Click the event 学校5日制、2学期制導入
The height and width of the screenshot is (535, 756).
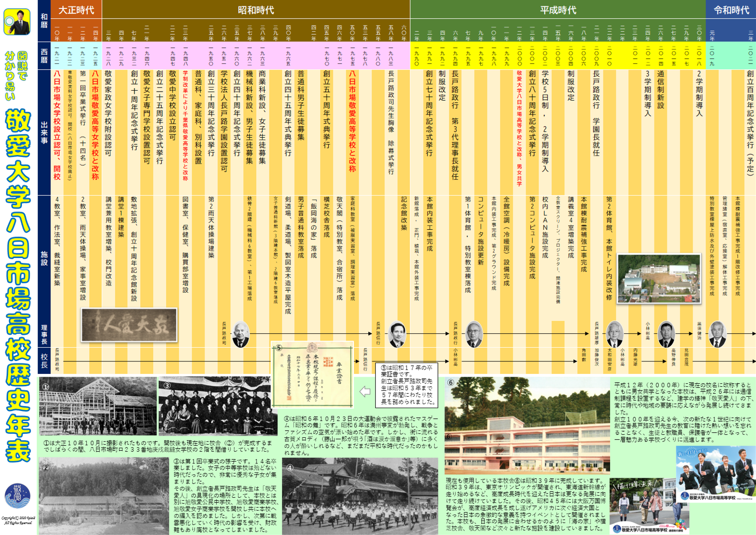point(545,122)
